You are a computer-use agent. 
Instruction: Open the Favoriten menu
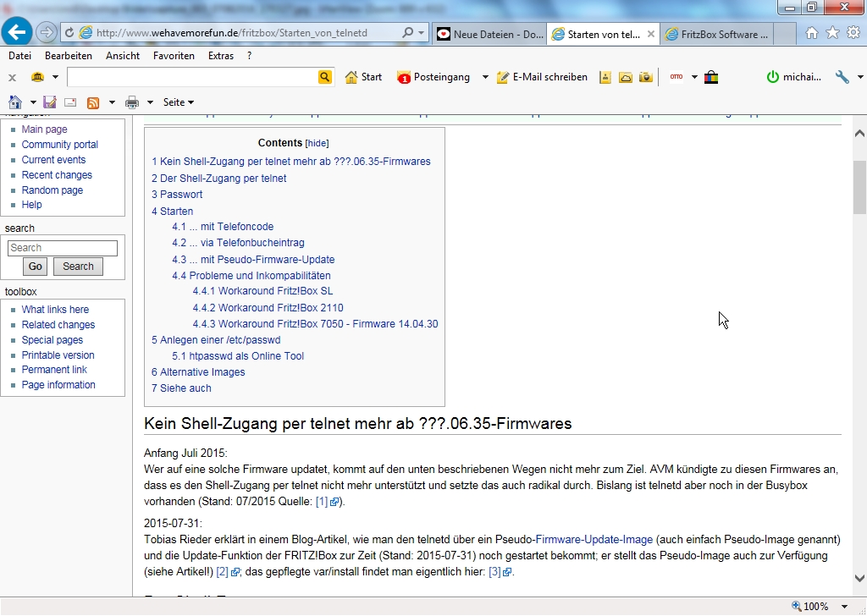coord(174,56)
